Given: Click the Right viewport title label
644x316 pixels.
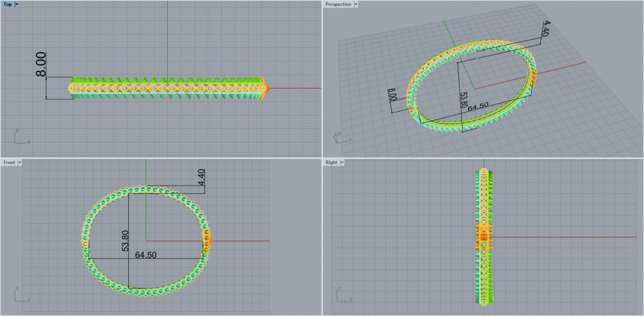Looking at the screenshot, I should [x=331, y=162].
